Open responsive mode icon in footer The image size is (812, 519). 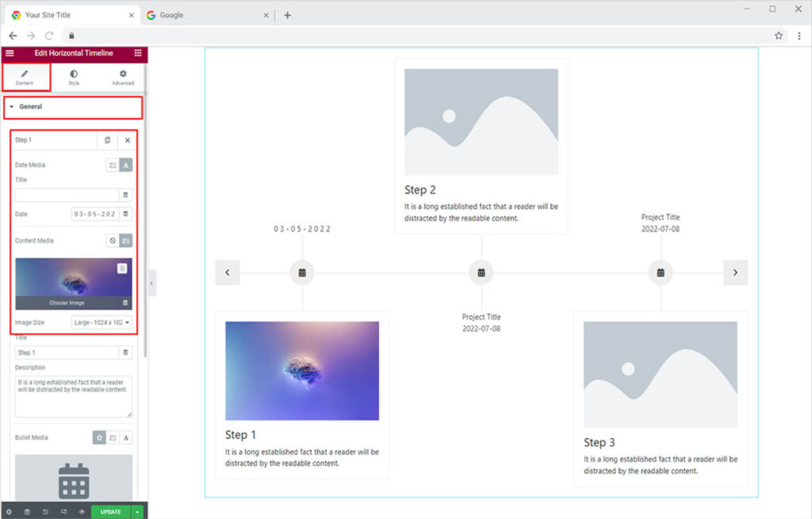pos(63,512)
